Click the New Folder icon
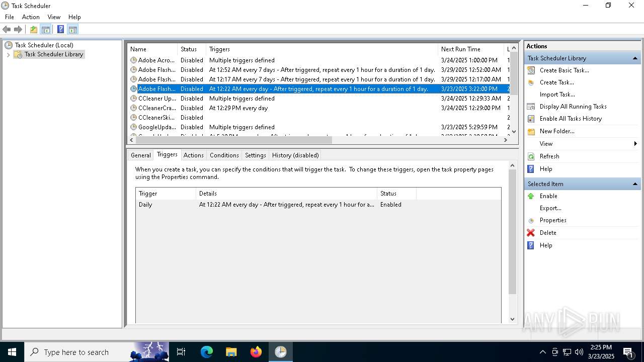 click(x=531, y=131)
